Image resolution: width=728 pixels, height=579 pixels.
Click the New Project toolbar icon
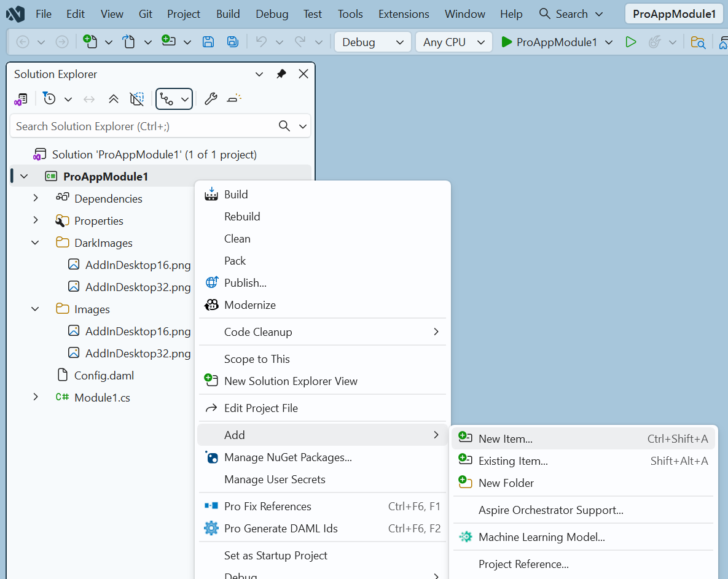[90, 42]
